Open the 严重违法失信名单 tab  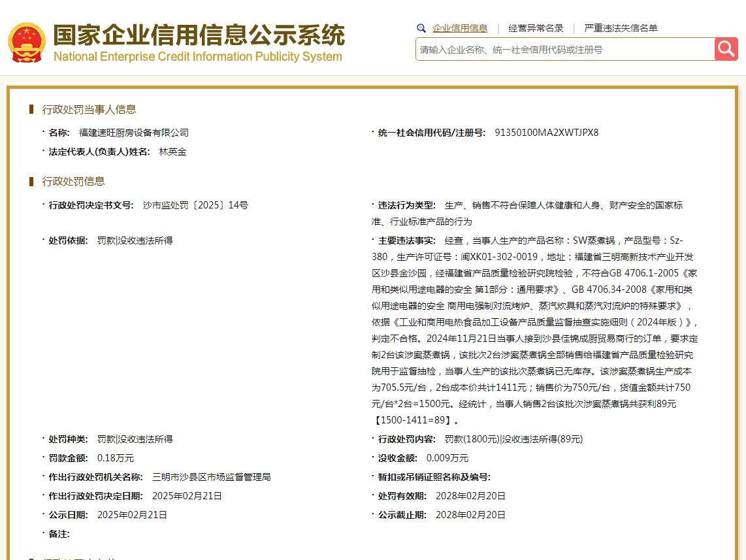621,28
